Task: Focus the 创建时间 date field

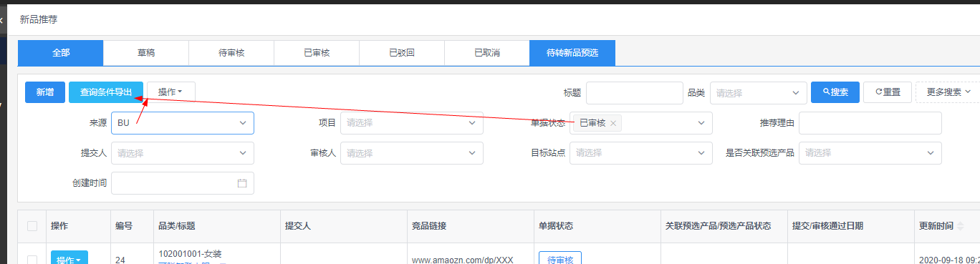Action: pos(183,183)
